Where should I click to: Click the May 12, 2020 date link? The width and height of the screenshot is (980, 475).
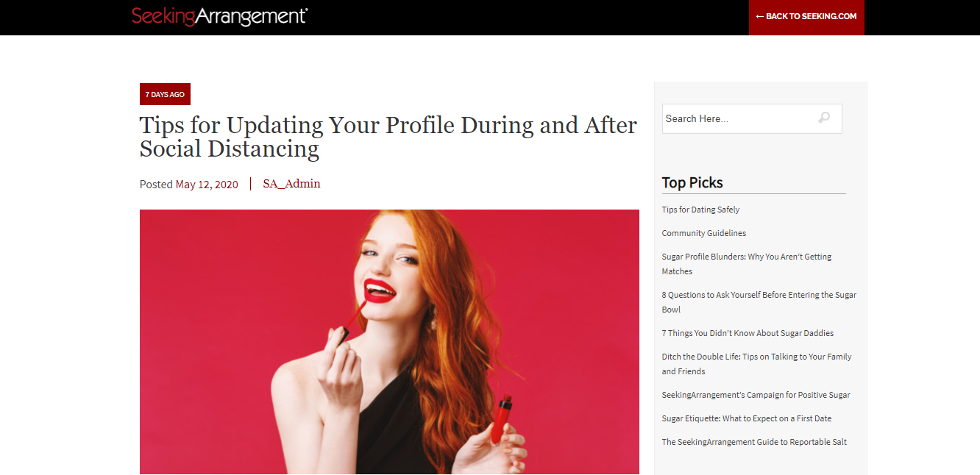click(207, 185)
